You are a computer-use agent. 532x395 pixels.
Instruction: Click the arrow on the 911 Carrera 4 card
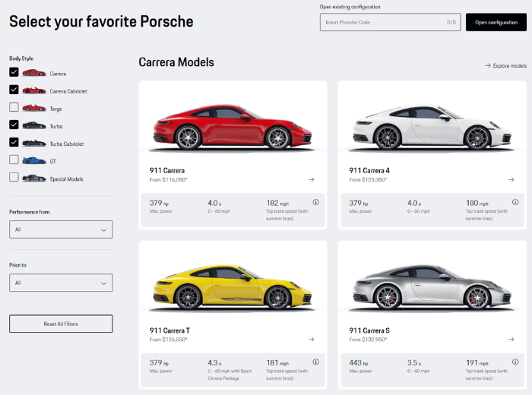tap(511, 179)
